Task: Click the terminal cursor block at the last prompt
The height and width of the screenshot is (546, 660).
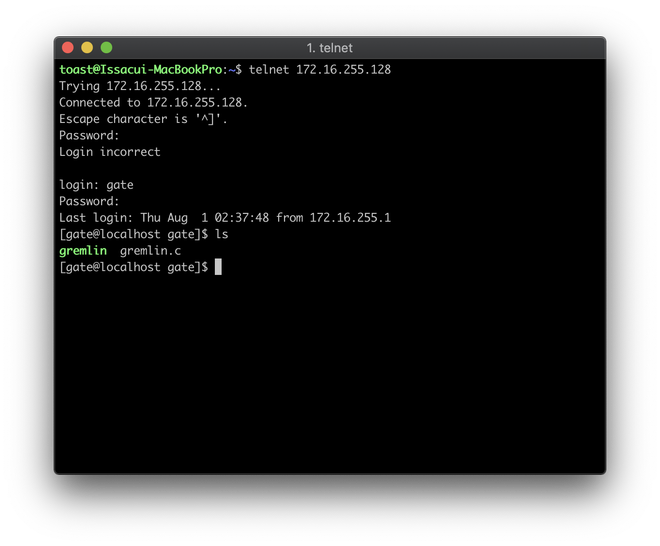Action: (x=218, y=267)
